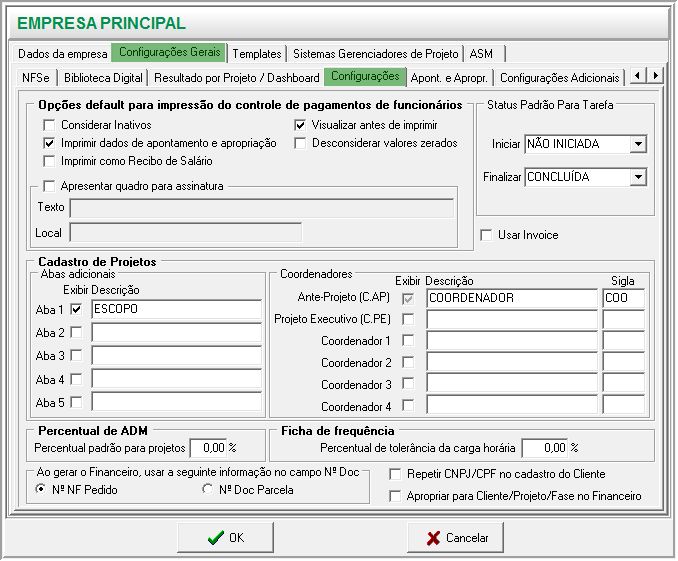Click the Cancelar button
The height and width of the screenshot is (561, 678).
tap(455, 538)
